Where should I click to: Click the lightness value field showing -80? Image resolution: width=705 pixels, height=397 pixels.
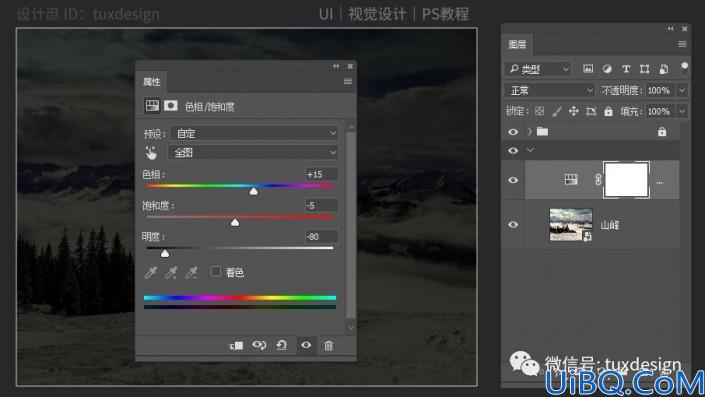[x=321, y=236]
